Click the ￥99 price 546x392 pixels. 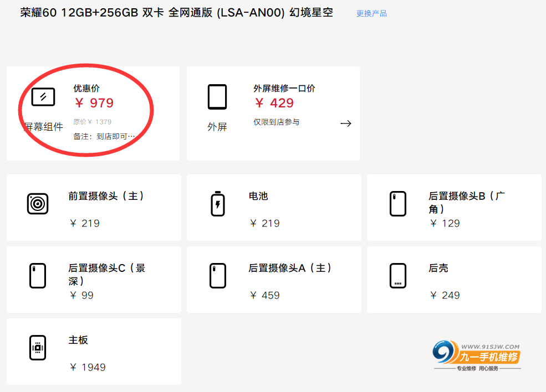point(81,295)
